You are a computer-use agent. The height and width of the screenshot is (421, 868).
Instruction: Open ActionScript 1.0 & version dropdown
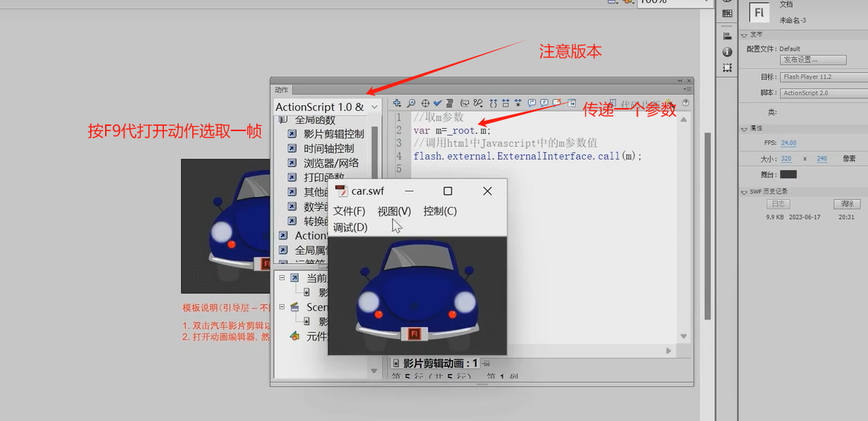pyautogui.click(x=327, y=107)
